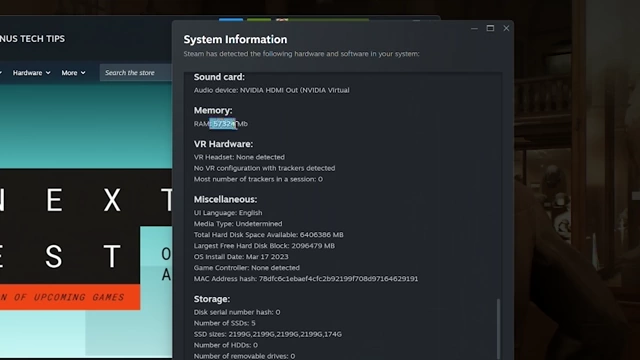
Task: Click the Storage heading
Action: coord(212,299)
